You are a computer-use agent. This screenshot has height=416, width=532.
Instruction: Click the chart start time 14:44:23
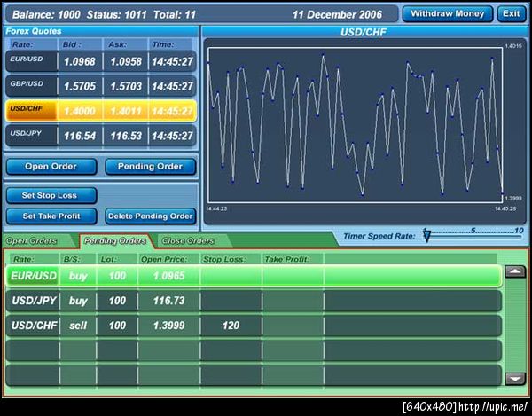[216, 208]
